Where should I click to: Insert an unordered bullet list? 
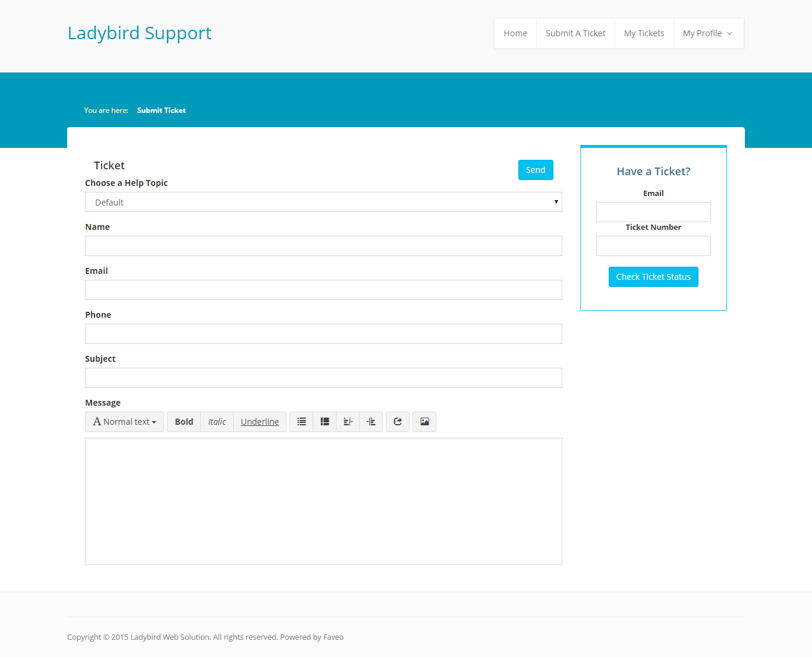301,422
